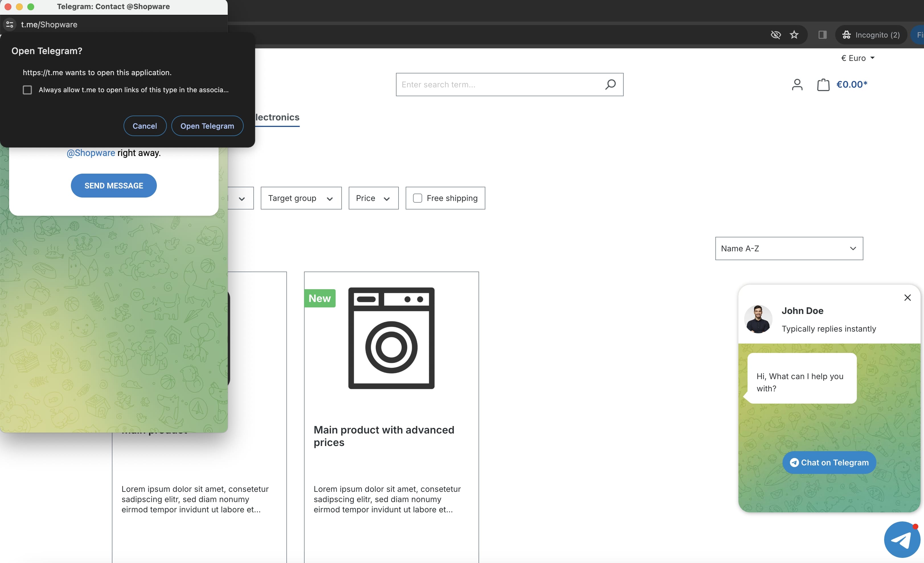The width and height of the screenshot is (924, 563).
Task: Click the New badge on the product
Action: (x=320, y=298)
